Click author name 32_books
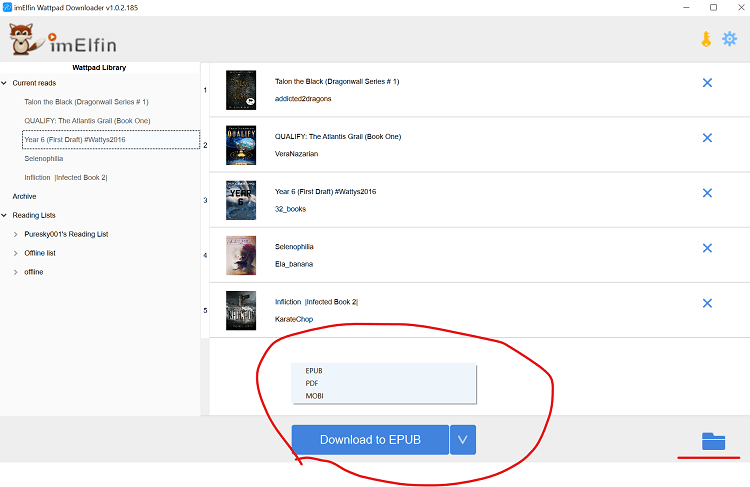Image resolution: width=750 pixels, height=487 pixels. click(290, 209)
